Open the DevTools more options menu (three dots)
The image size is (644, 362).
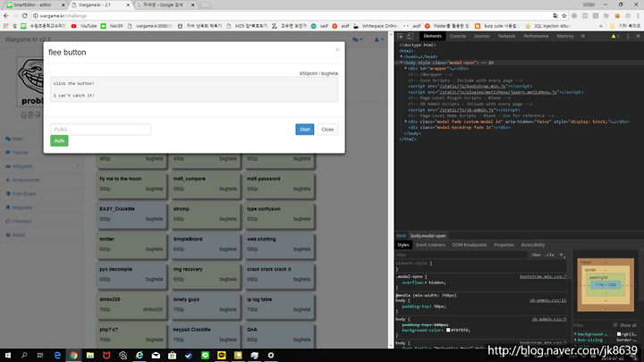tap(628, 36)
